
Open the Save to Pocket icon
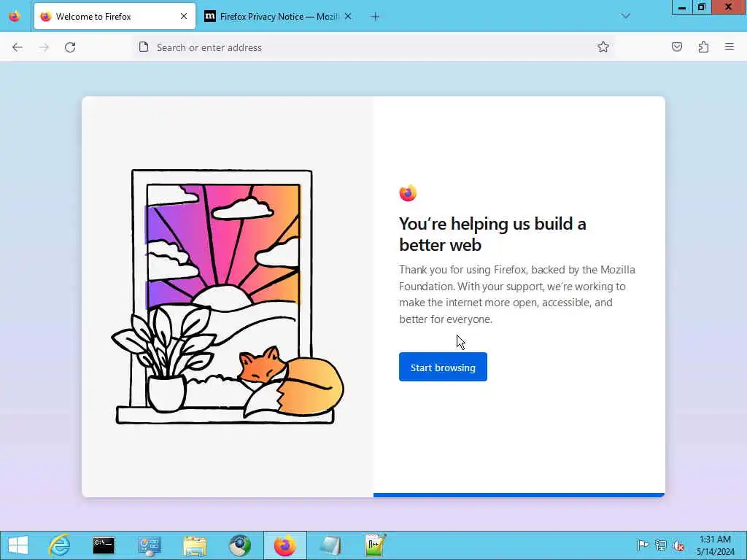(x=677, y=47)
